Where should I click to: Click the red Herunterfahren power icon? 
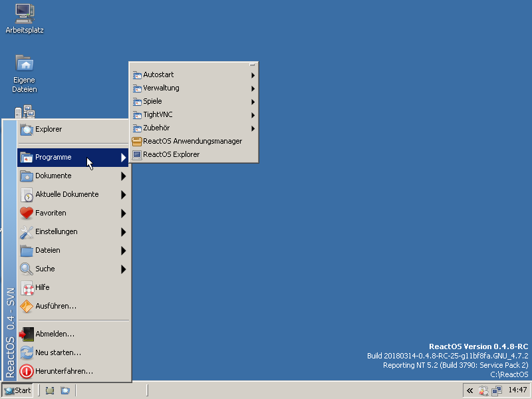point(27,372)
